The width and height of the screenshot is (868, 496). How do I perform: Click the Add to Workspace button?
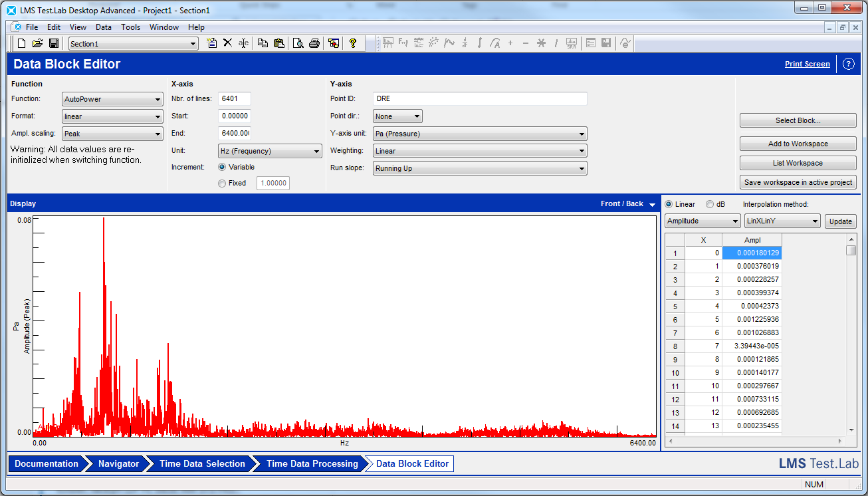click(x=798, y=144)
